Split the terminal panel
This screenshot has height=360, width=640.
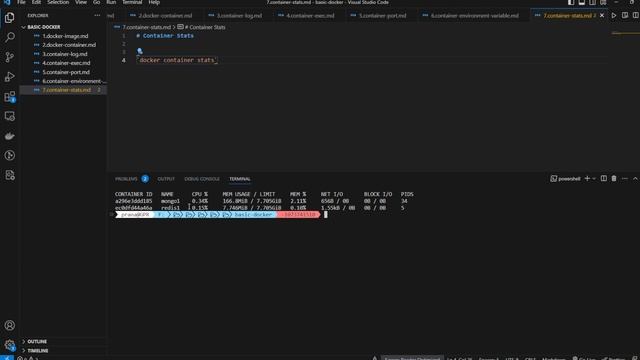tap(604, 178)
